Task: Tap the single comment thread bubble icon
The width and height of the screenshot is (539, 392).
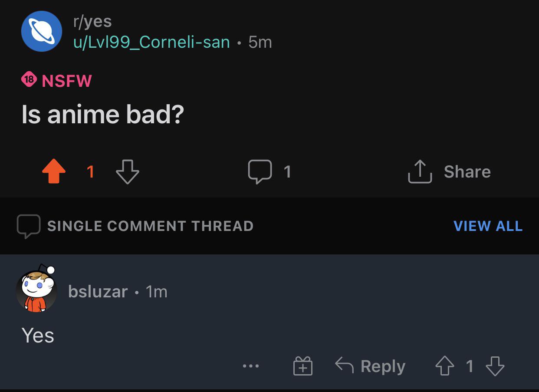Action: coord(29,226)
